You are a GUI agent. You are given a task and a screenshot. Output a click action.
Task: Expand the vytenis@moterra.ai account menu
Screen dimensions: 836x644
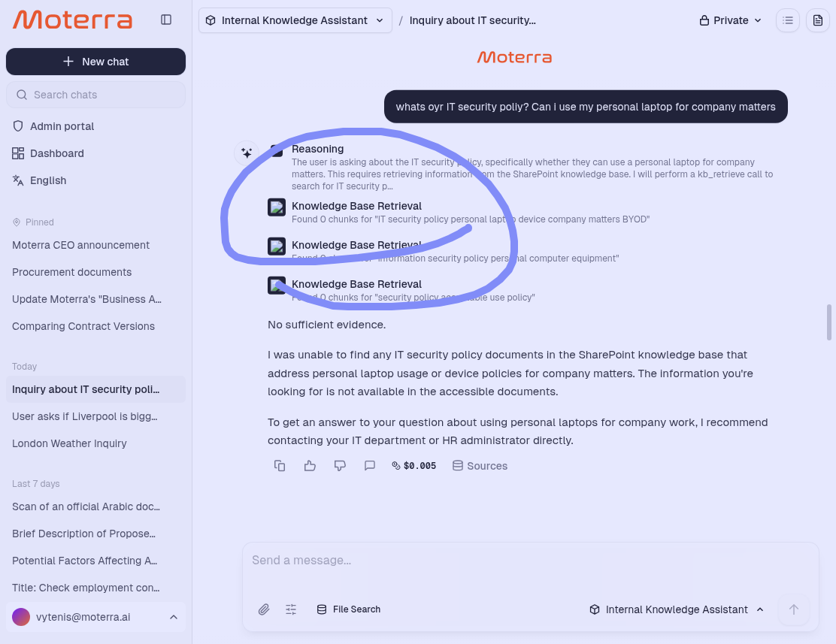click(x=95, y=617)
